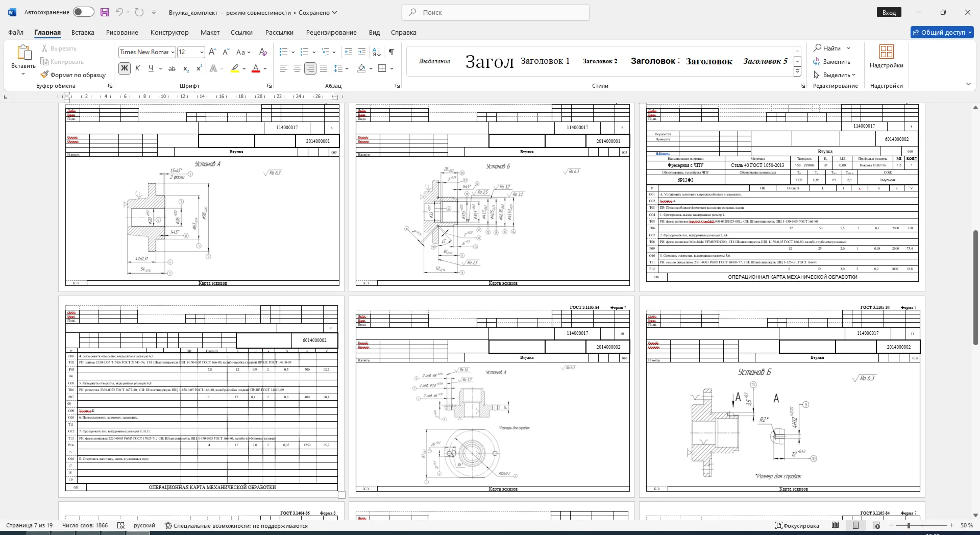
Task: Open the borders dropdown arrow
Action: pyautogui.click(x=392, y=68)
